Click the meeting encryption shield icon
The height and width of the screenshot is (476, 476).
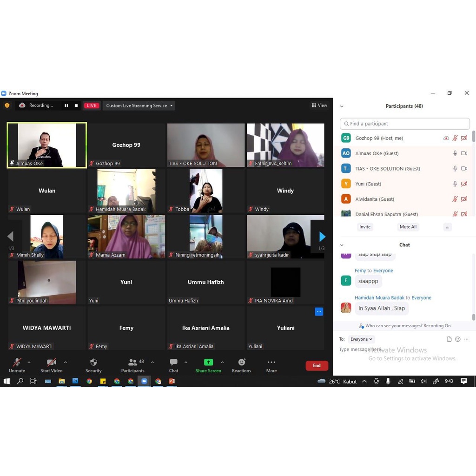[x=7, y=106]
